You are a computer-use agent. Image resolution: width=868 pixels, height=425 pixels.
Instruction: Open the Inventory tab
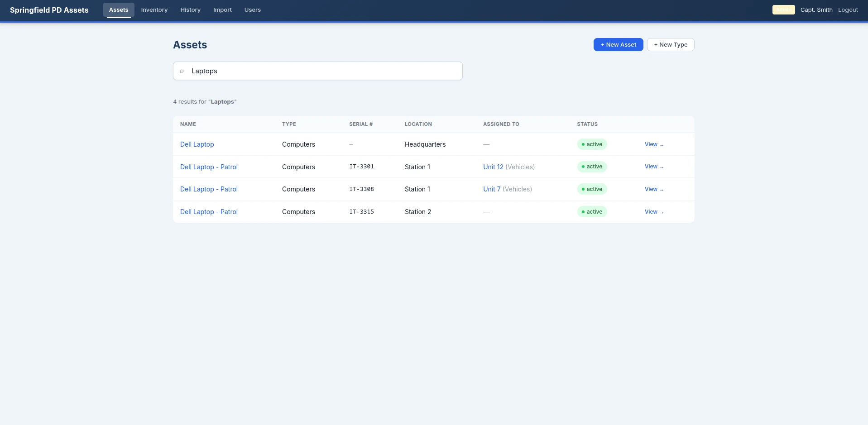coord(154,10)
